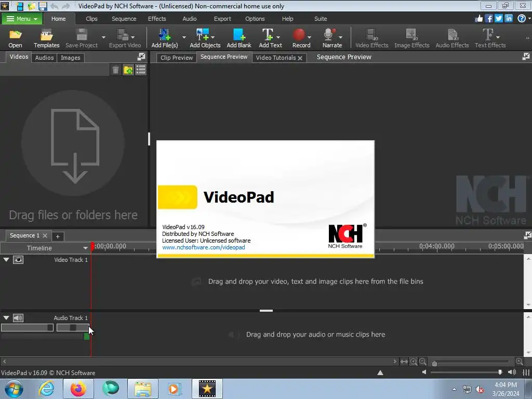This screenshot has width=532, height=399.
Task: Open the Effects ribbon tab
Action: [x=157, y=19]
